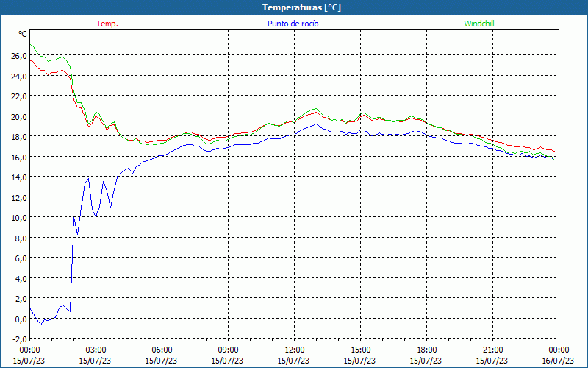
Task: Click the 26,0 y-axis value
Action: coord(20,56)
